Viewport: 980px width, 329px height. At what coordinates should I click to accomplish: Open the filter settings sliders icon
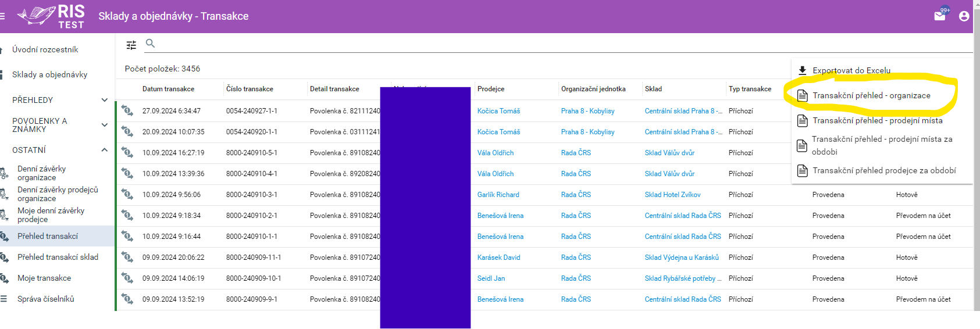click(x=131, y=45)
